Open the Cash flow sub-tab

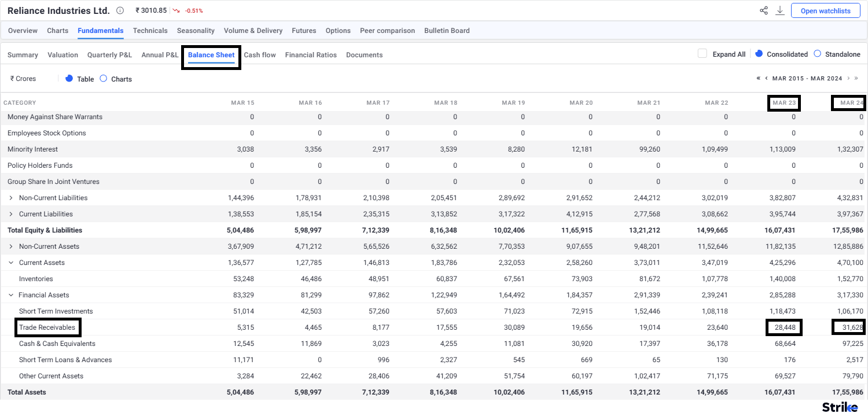pos(260,55)
